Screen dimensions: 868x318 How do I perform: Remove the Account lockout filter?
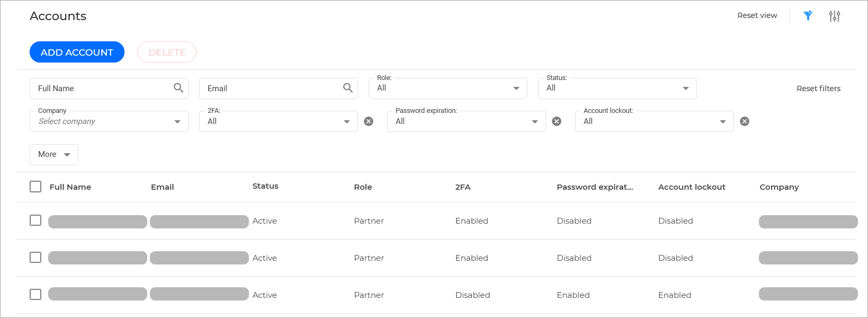click(x=745, y=121)
